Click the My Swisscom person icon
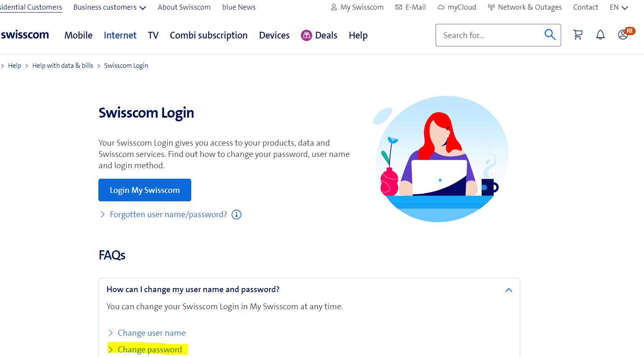Viewport: 644px width, 357px height. (334, 8)
